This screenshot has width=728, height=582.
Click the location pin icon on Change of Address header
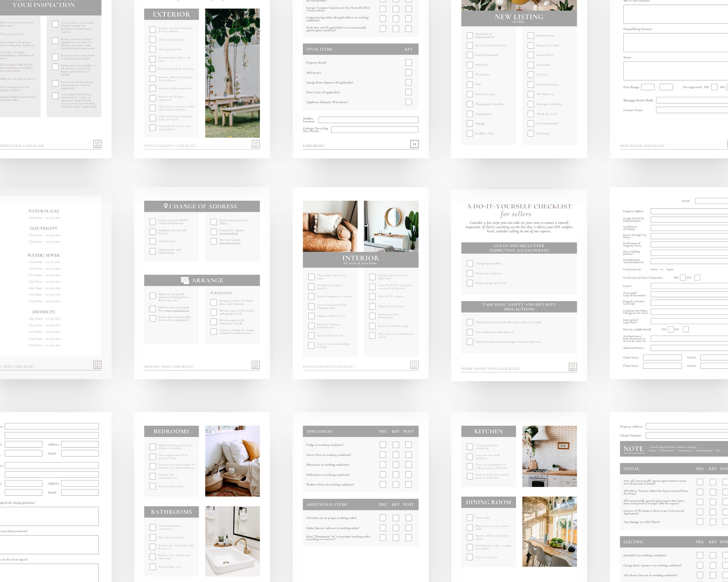coord(166,206)
